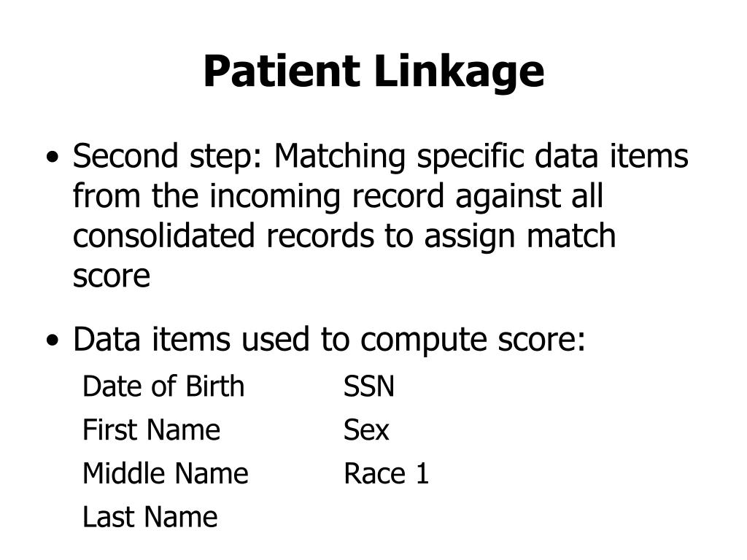Select the Last Name item
The image size is (747, 560).
coord(150,517)
